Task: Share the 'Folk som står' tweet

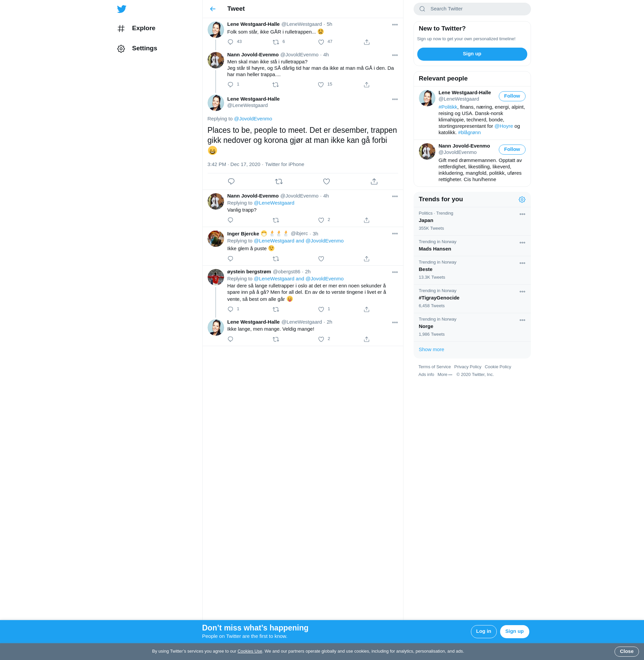Action: pyautogui.click(x=367, y=42)
